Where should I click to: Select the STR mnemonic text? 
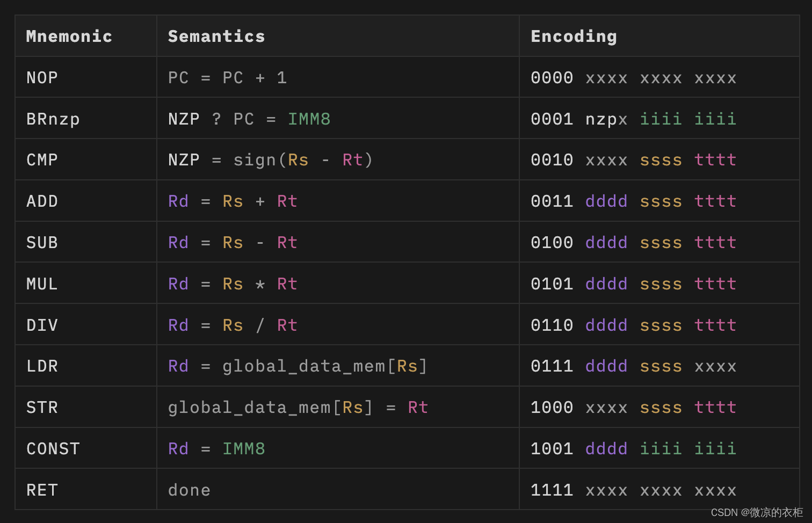coord(42,408)
